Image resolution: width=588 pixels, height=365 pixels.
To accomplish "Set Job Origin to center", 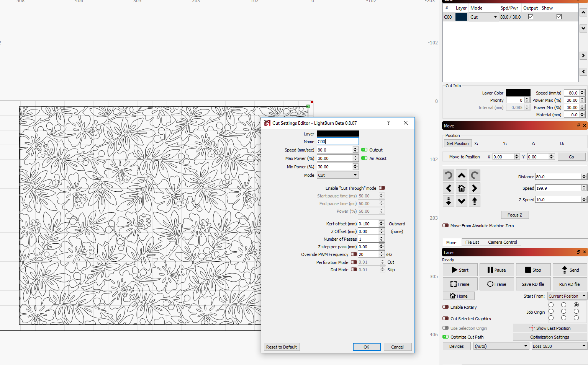I will pos(563,311).
